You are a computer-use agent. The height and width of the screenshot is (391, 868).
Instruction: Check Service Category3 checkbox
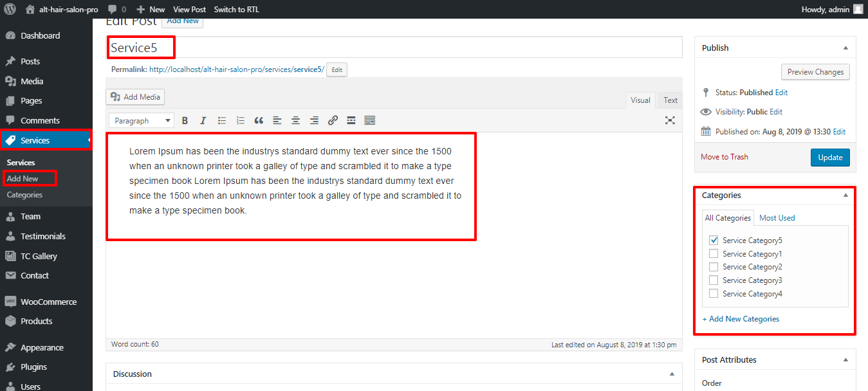click(714, 280)
